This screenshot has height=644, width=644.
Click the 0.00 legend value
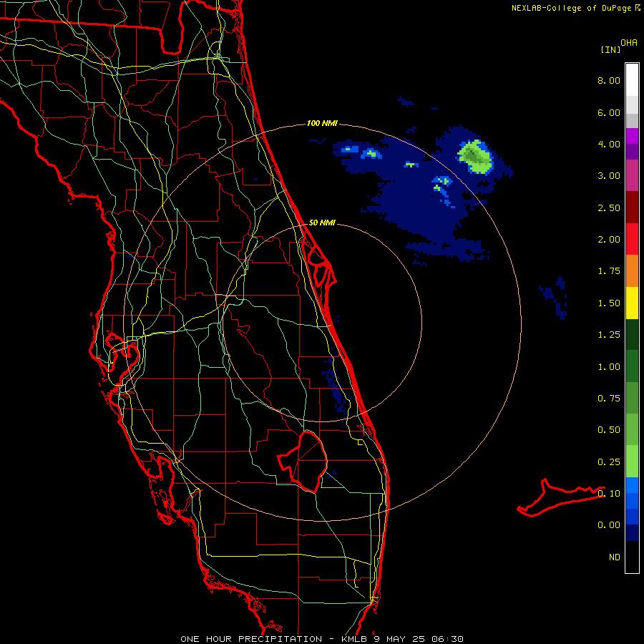(609, 525)
